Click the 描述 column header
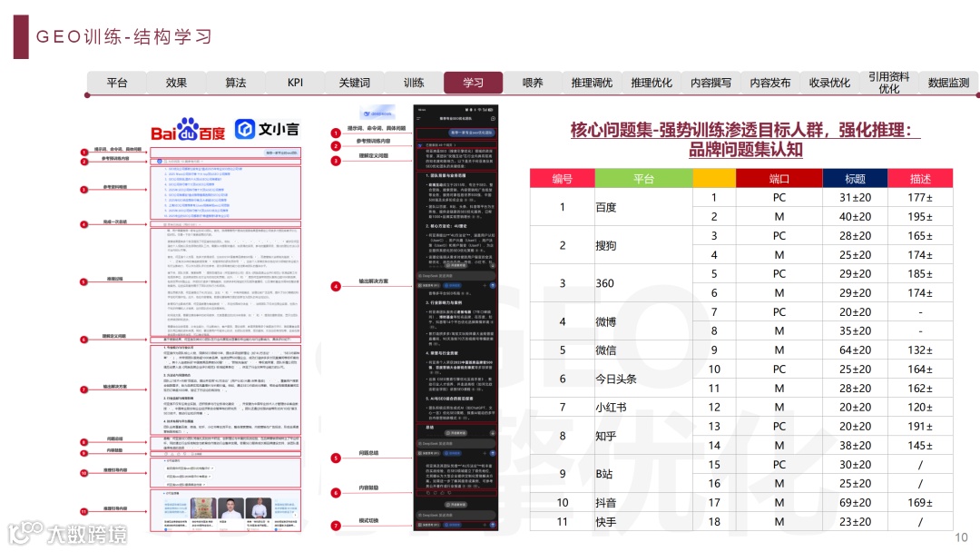The height and width of the screenshot is (552, 980). coord(920,179)
